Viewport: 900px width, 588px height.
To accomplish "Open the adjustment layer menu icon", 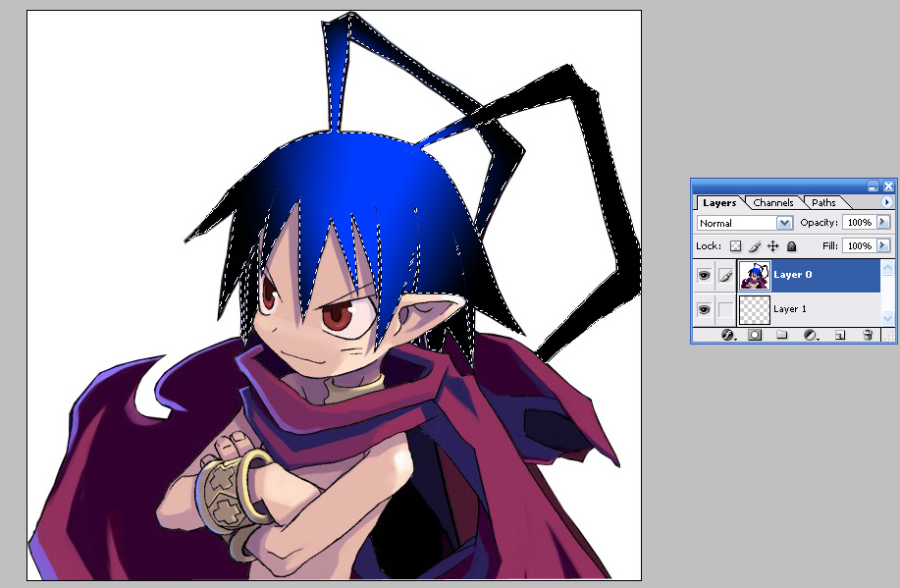I will point(811,335).
